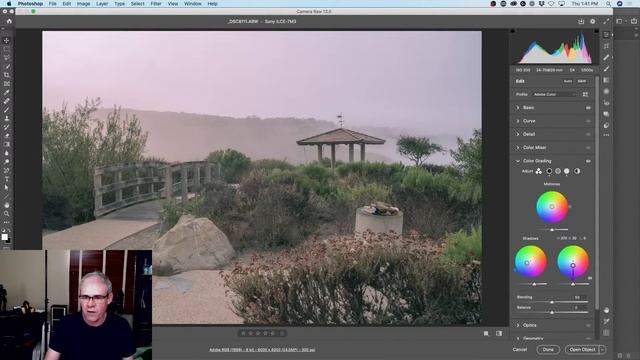The image size is (640, 360).
Task: Open the Image menu
Action: click(x=83, y=4)
